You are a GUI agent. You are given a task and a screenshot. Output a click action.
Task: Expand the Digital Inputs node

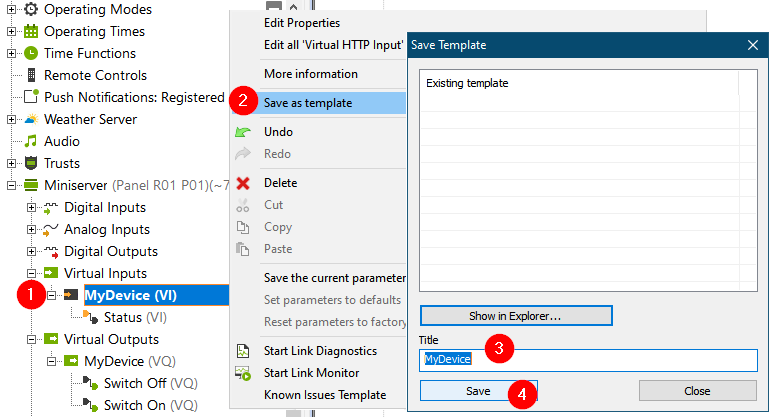click(31, 207)
